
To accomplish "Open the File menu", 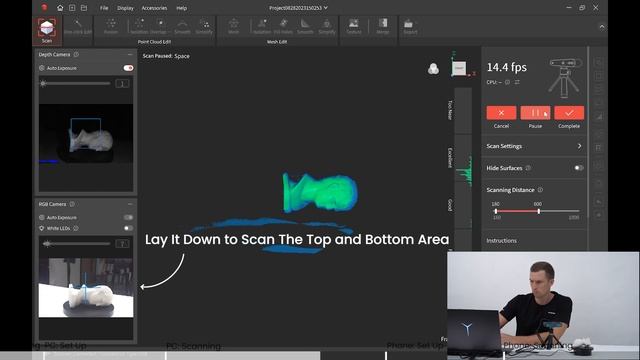I will (104, 8).
